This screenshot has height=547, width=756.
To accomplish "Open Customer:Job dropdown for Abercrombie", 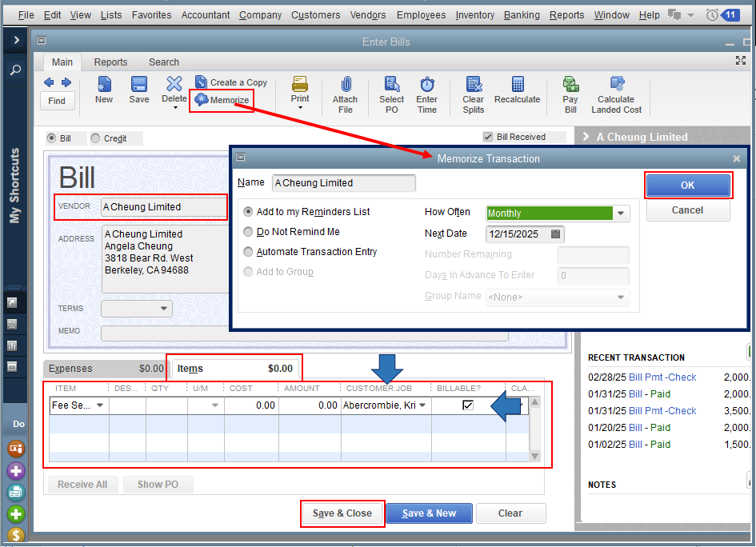I will 422,405.
